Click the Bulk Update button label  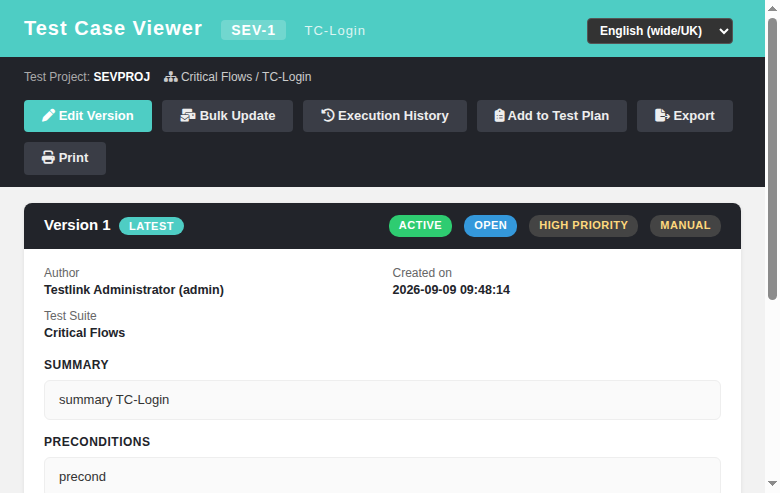(x=237, y=116)
